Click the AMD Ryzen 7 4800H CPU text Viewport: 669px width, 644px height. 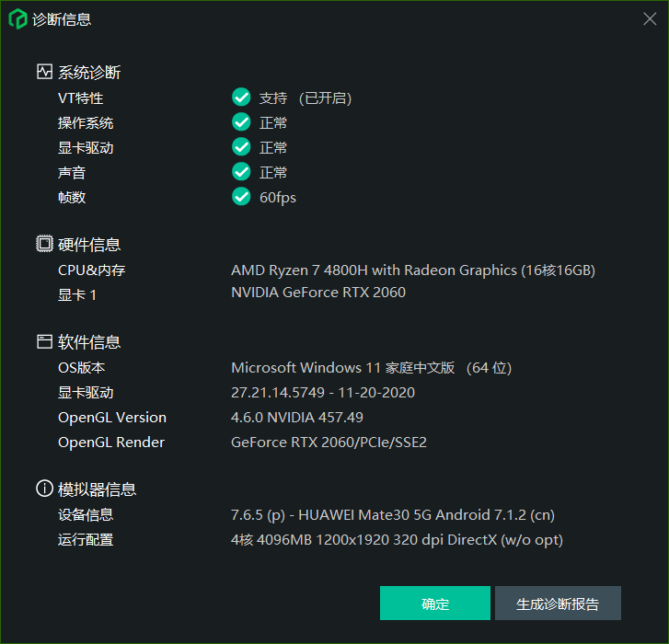click(413, 270)
